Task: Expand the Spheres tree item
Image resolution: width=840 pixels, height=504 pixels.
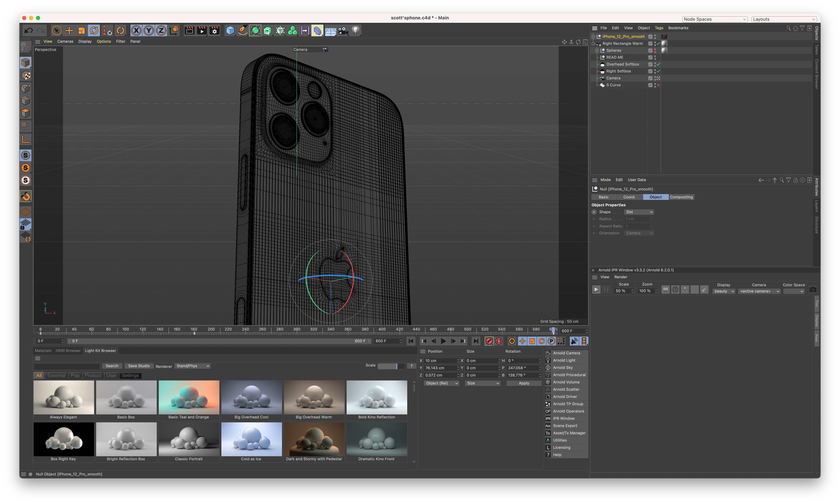Action: (x=597, y=50)
